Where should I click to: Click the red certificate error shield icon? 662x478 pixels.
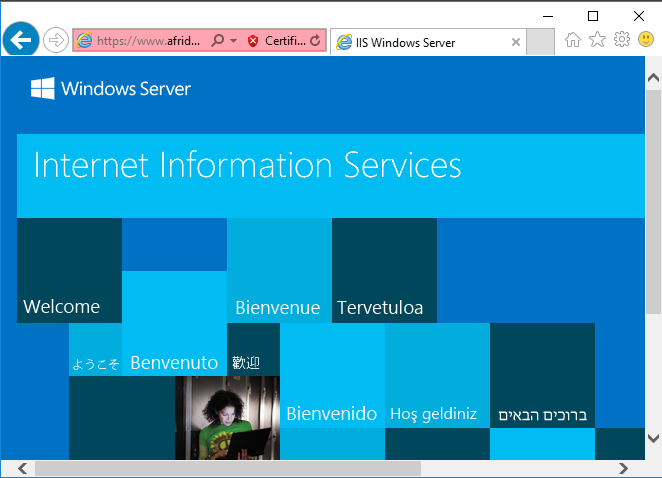click(253, 41)
